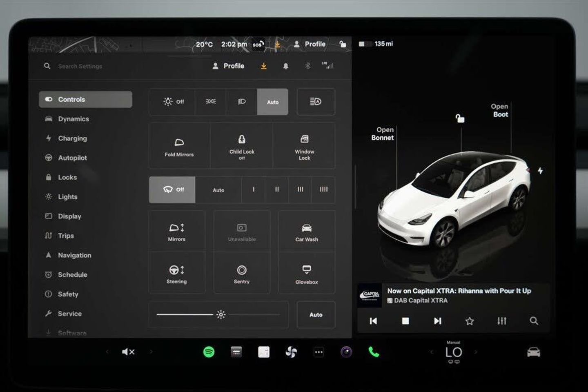Tap the LTE signal strength icon
This screenshot has height=392, width=588.
click(327, 65)
